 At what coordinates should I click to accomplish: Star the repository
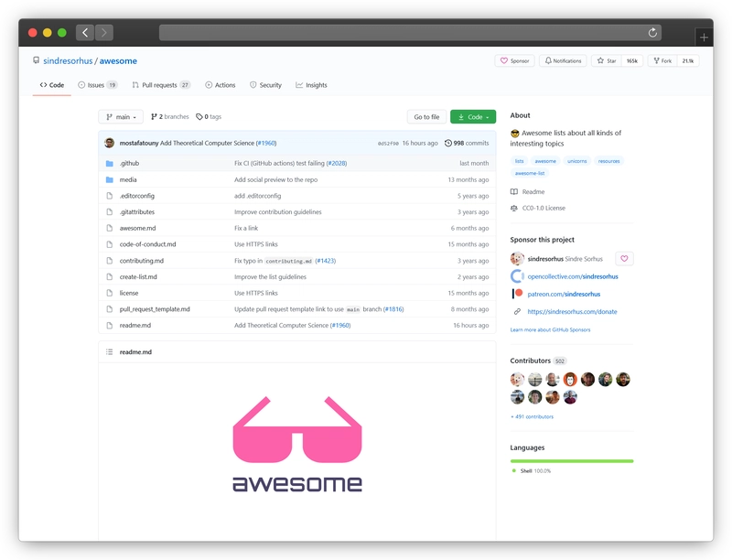click(x=607, y=60)
